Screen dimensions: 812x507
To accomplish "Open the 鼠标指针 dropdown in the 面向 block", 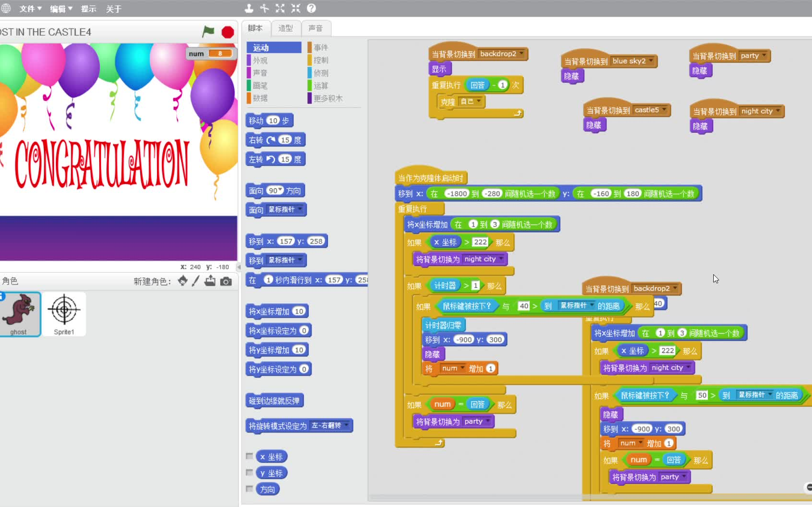I will click(x=301, y=210).
